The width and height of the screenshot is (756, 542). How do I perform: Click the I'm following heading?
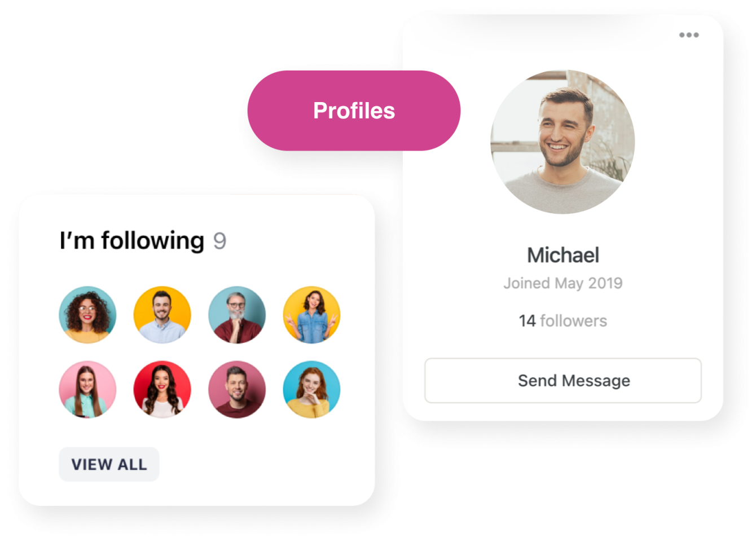pyautogui.click(x=132, y=241)
